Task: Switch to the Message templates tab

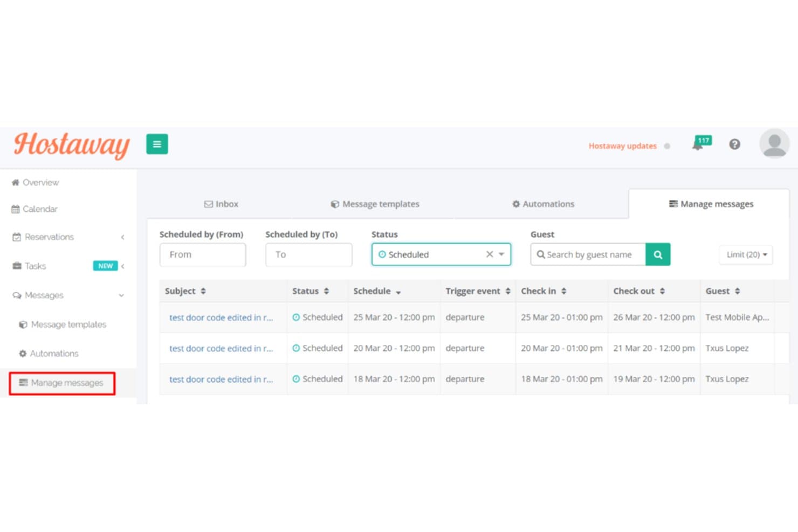Action: (375, 204)
